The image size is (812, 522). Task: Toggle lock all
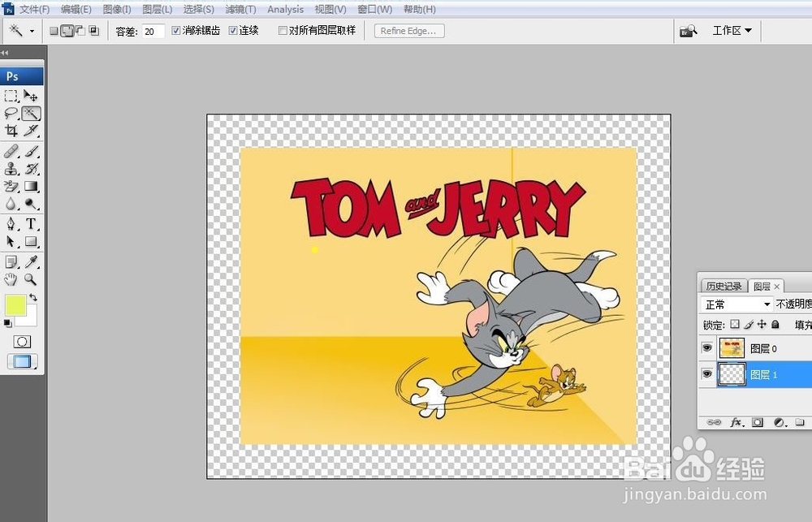click(775, 324)
